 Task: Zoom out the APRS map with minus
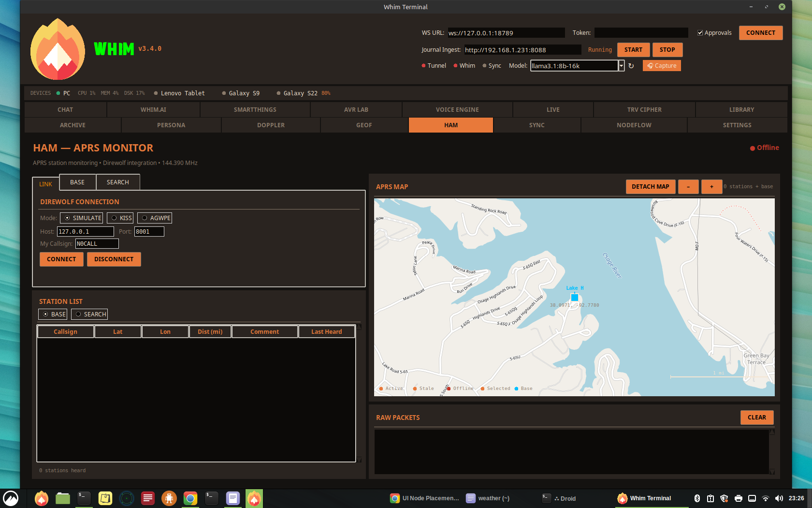coord(688,187)
